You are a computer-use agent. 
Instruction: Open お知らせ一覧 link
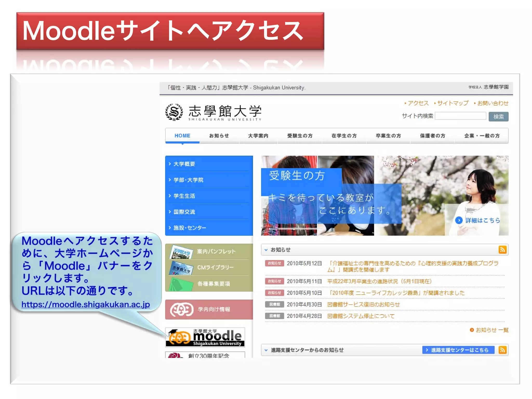(x=492, y=330)
